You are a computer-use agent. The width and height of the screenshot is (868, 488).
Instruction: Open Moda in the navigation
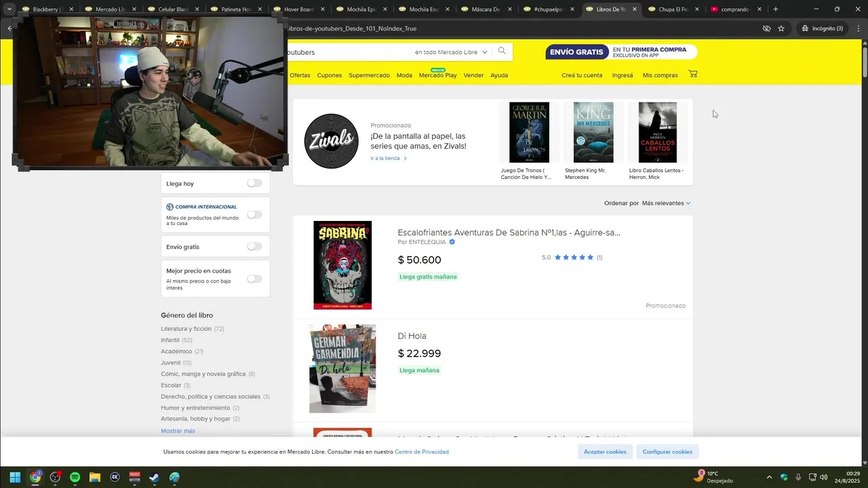tap(404, 75)
